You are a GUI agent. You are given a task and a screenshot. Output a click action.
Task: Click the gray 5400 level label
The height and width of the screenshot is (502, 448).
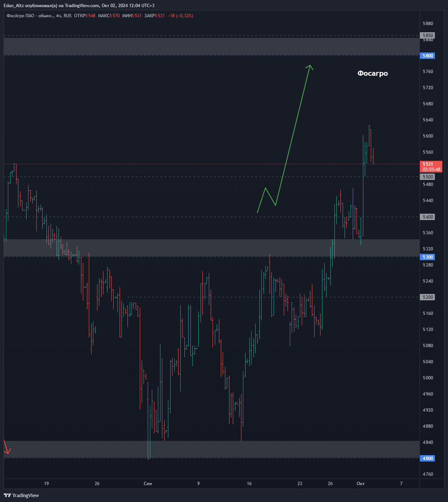tap(428, 217)
